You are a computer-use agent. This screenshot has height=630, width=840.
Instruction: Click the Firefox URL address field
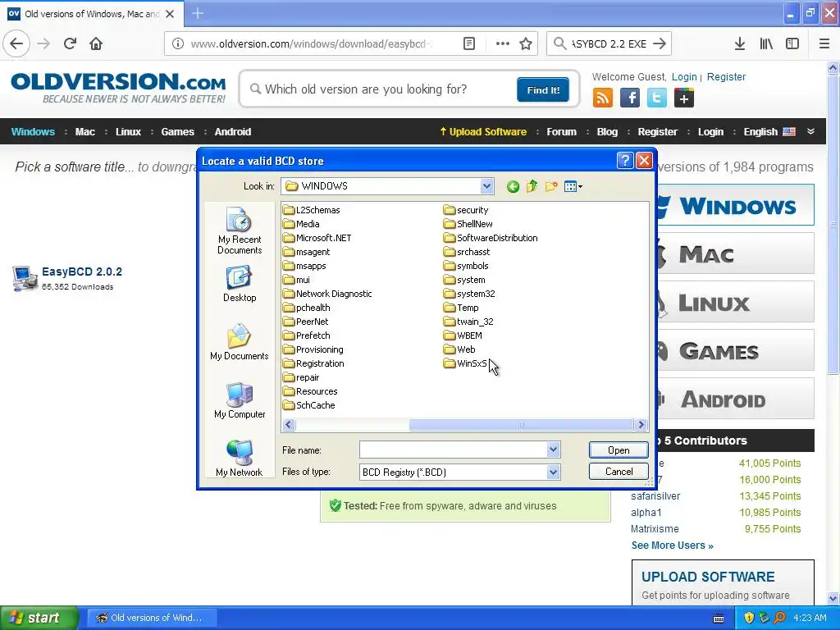313,44
